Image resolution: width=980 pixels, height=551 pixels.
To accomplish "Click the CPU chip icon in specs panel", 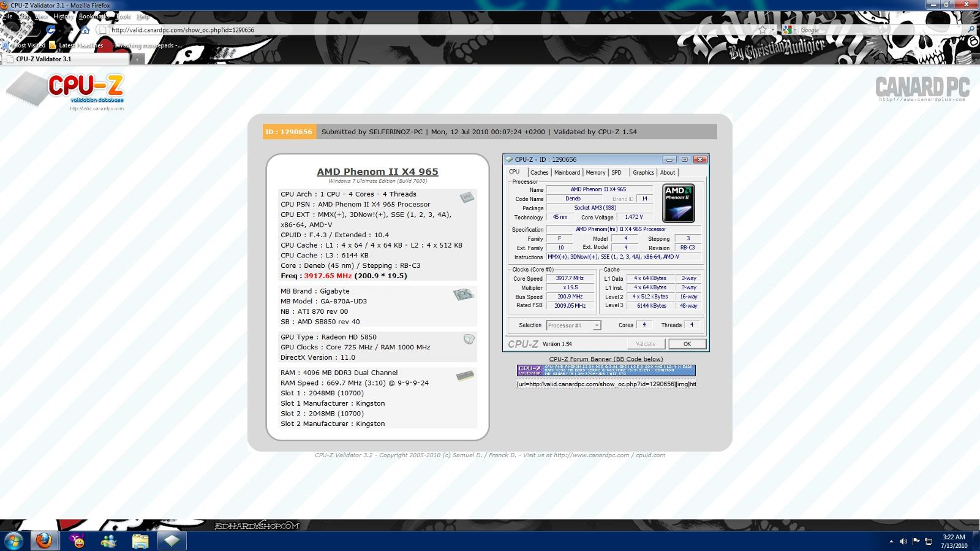I will point(467,197).
